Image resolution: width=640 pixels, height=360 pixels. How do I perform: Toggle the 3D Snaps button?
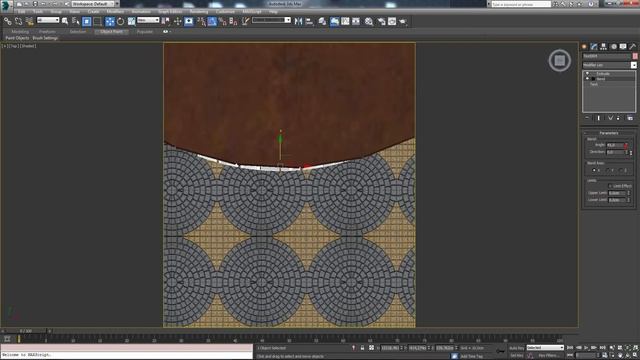tap(201, 21)
